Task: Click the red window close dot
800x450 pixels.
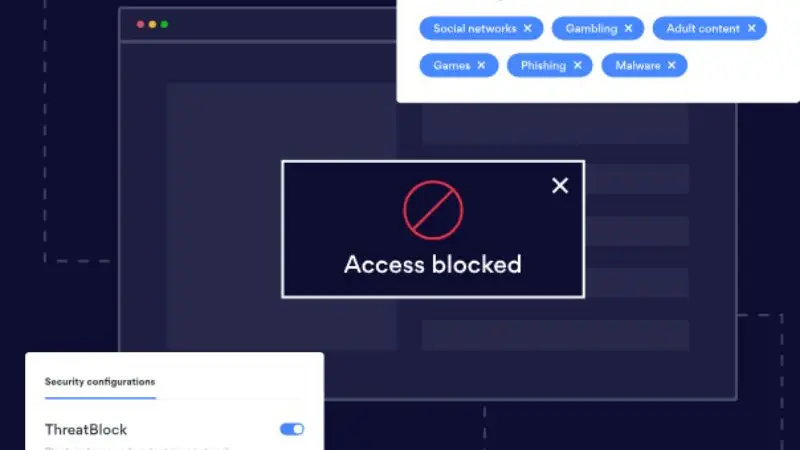Action: (140, 24)
